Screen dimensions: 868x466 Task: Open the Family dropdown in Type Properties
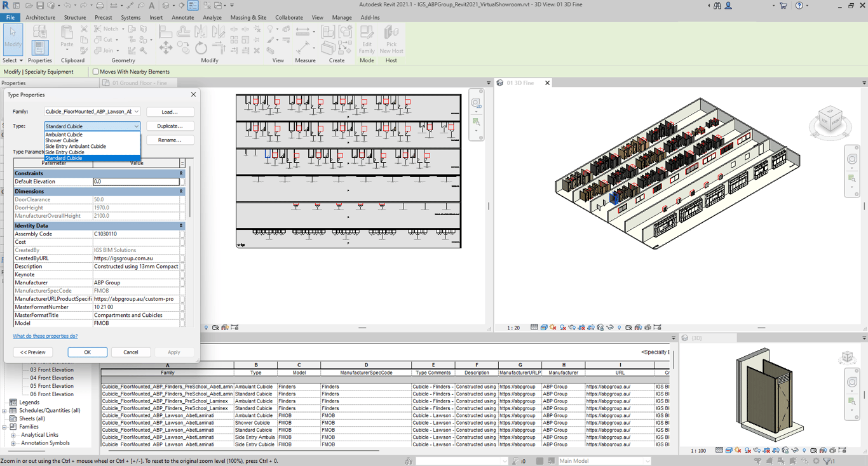point(136,112)
